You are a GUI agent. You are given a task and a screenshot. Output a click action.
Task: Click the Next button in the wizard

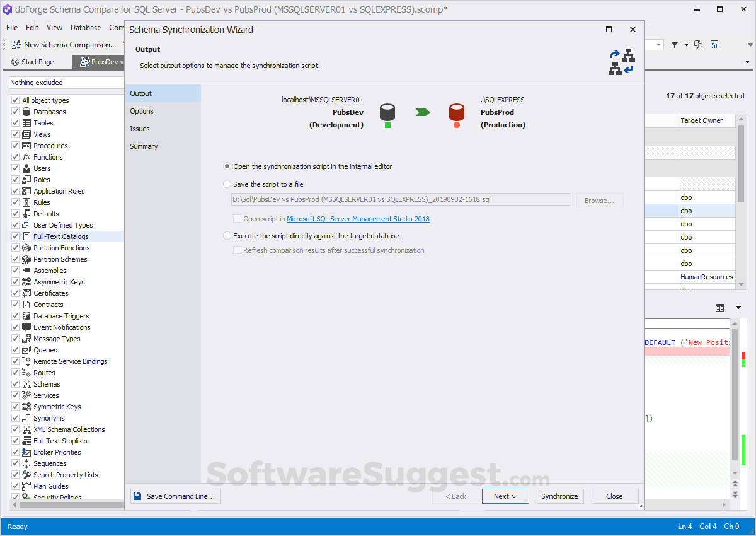505,496
